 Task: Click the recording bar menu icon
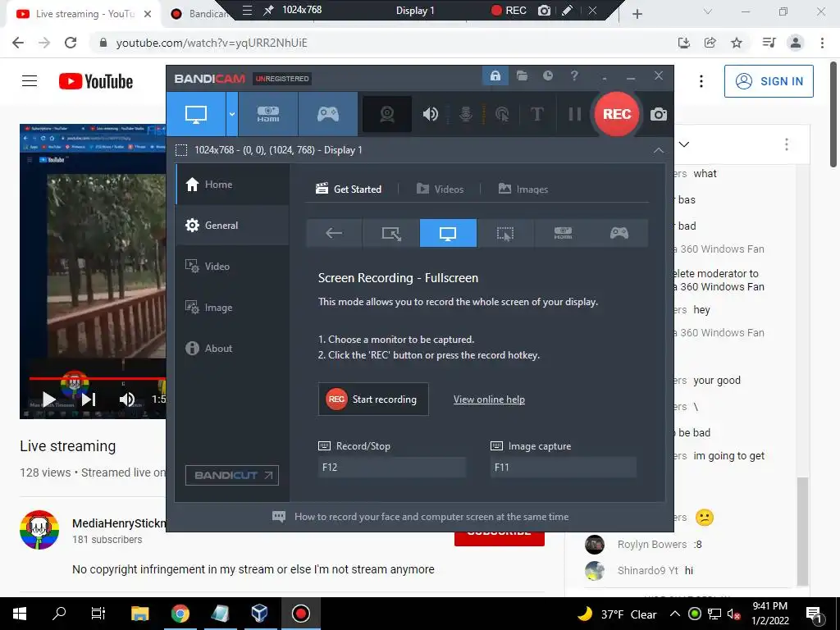point(247,10)
